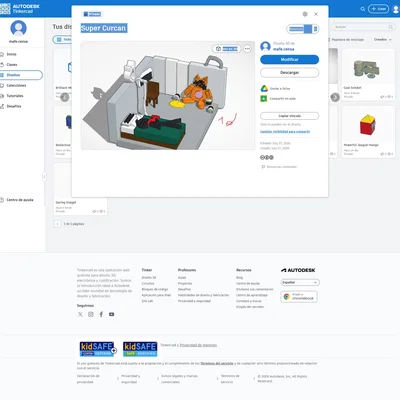Toggle the 3D view button on preview
Image resolution: width=400 pixels, height=400 pixels.
pyautogui.click(x=227, y=49)
